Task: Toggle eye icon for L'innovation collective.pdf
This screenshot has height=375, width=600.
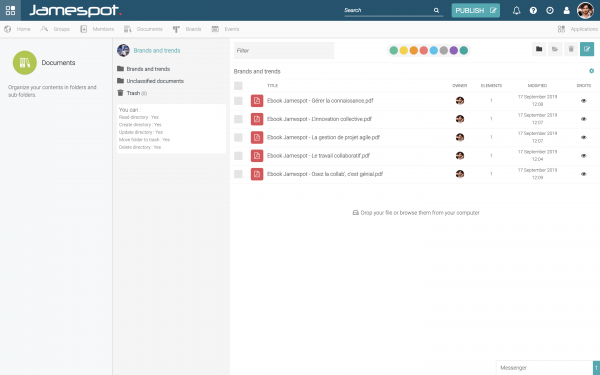Action: [x=584, y=119]
